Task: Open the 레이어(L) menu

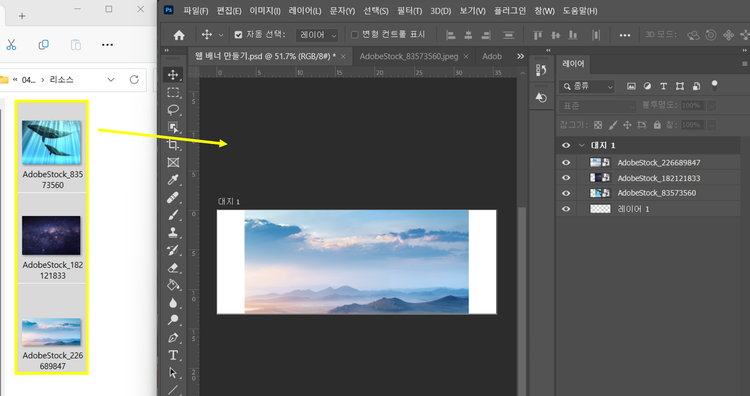Action: (305, 11)
